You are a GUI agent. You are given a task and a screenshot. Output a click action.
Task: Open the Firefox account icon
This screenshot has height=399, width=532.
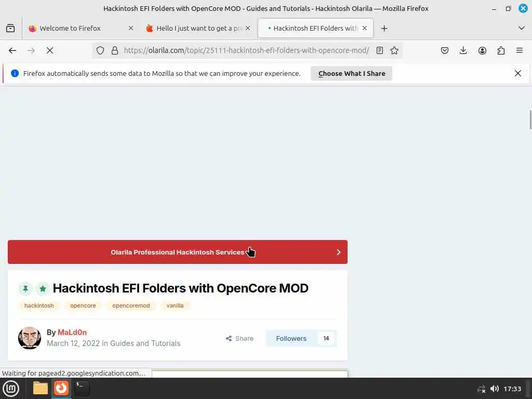(x=482, y=50)
